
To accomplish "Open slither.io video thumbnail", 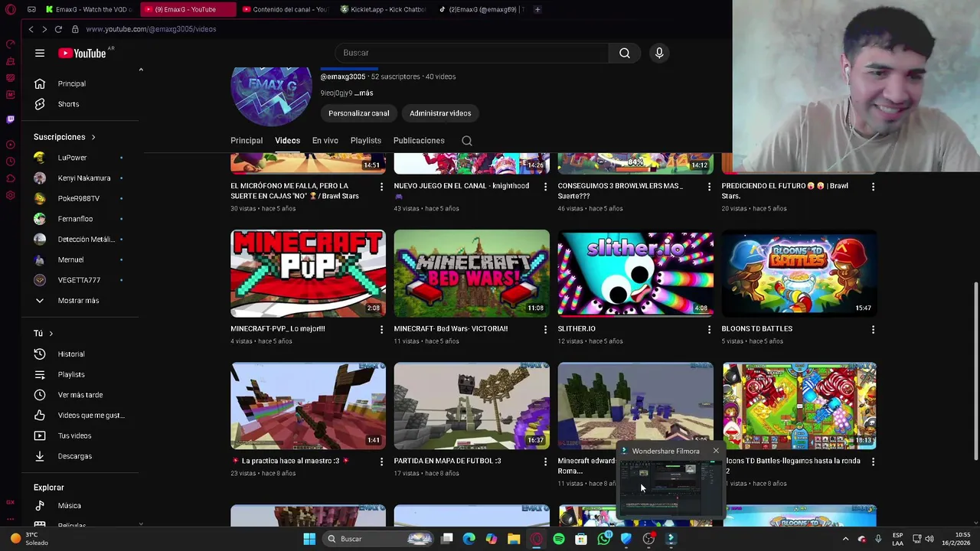I will pos(635,273).
